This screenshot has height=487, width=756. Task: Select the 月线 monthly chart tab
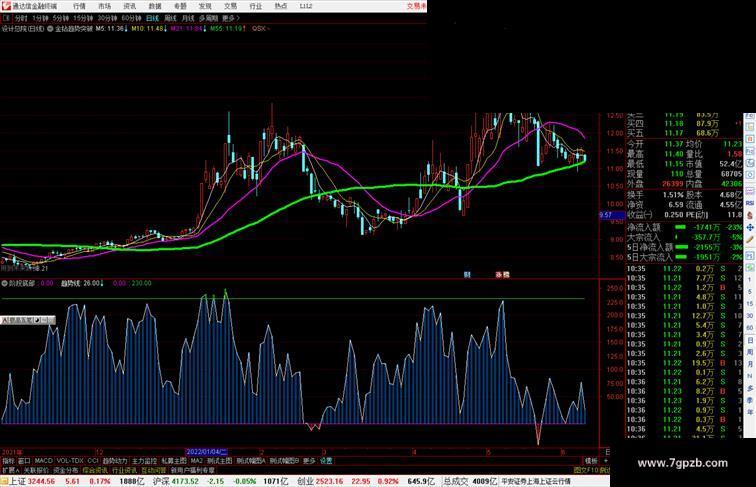coord(188,18)
